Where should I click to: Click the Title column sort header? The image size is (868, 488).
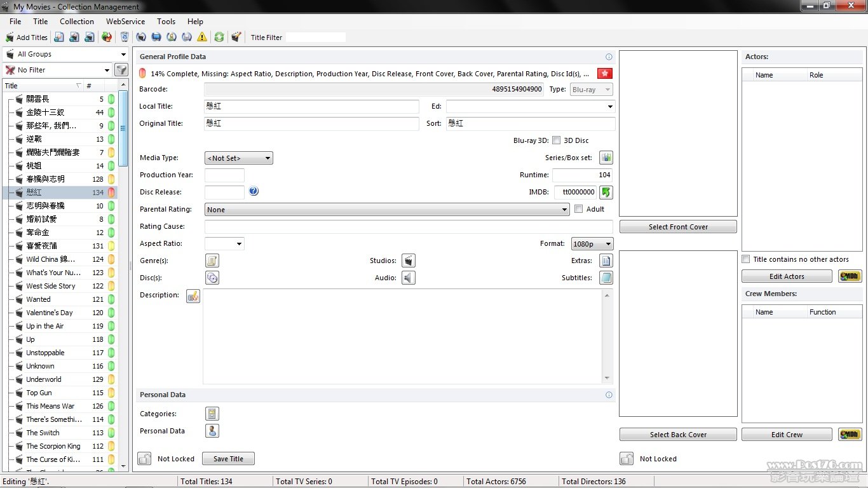tap(43, 86)
